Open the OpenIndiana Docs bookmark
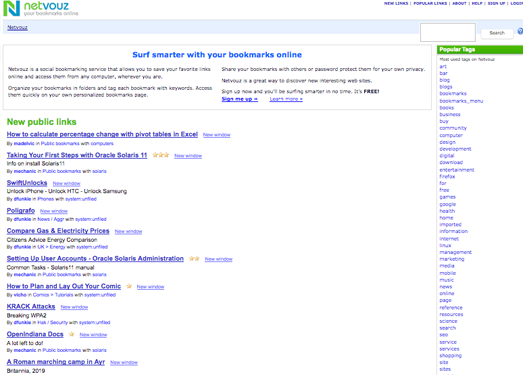The height and width of the screenshot is (375, 523). coord(35,334)
